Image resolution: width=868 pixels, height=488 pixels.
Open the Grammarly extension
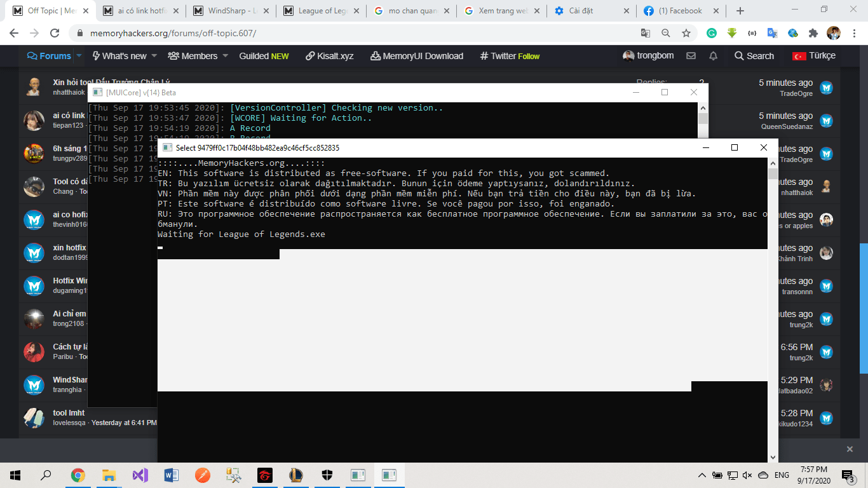point(712,33)
